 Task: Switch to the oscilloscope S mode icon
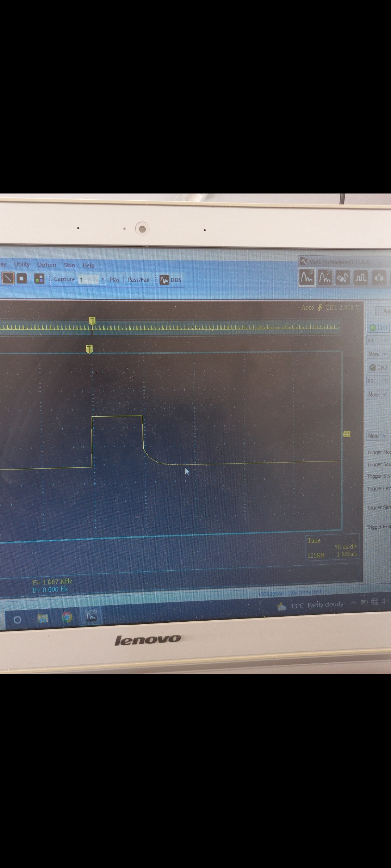coord(307,277)
